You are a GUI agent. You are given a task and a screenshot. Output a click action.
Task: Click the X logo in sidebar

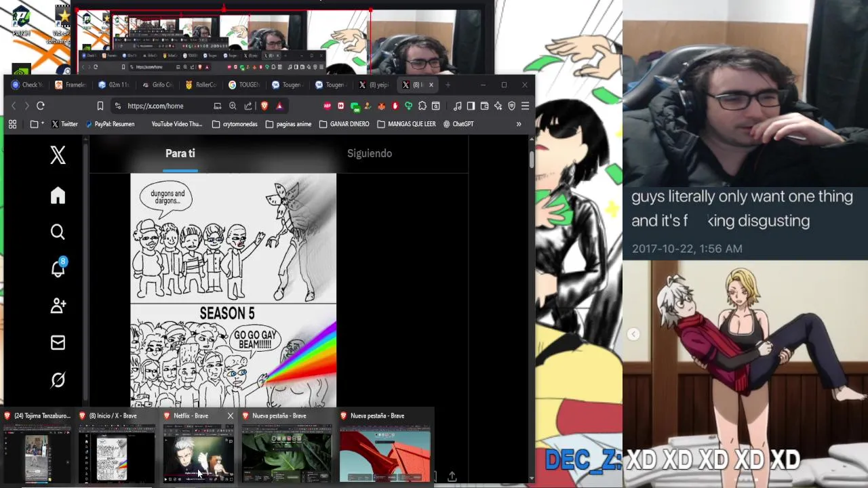point(58,155)
